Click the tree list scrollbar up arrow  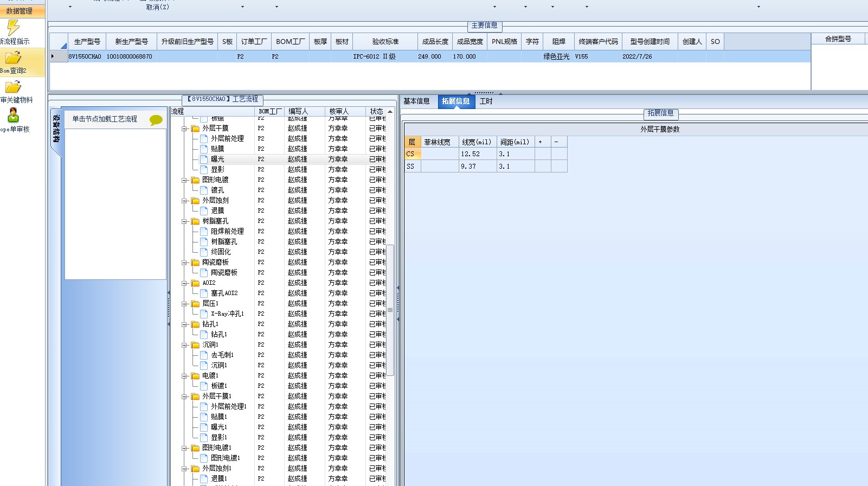[390, 112]
